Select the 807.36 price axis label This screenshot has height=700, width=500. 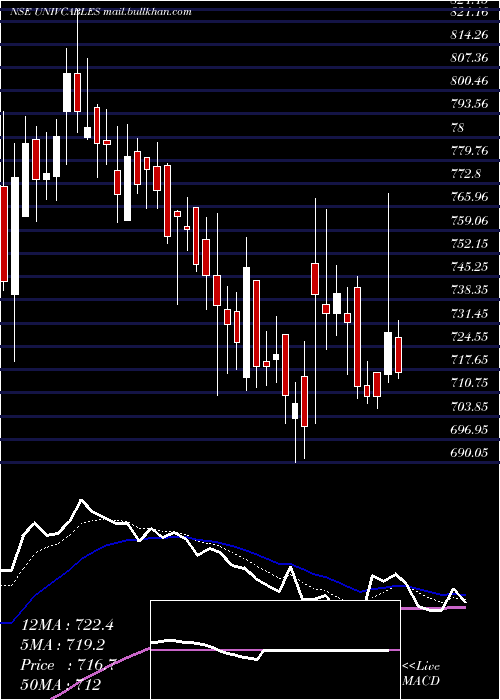tap(469, 58)
